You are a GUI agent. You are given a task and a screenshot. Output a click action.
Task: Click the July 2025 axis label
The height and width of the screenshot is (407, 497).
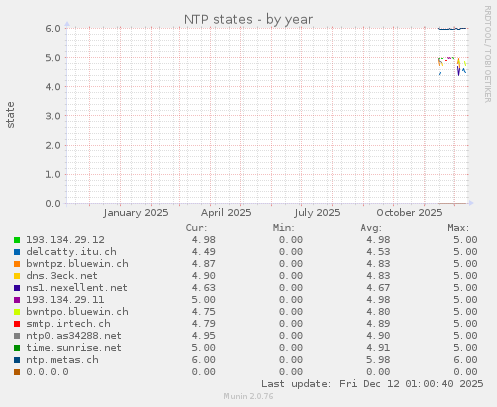(x=317, y=213)
